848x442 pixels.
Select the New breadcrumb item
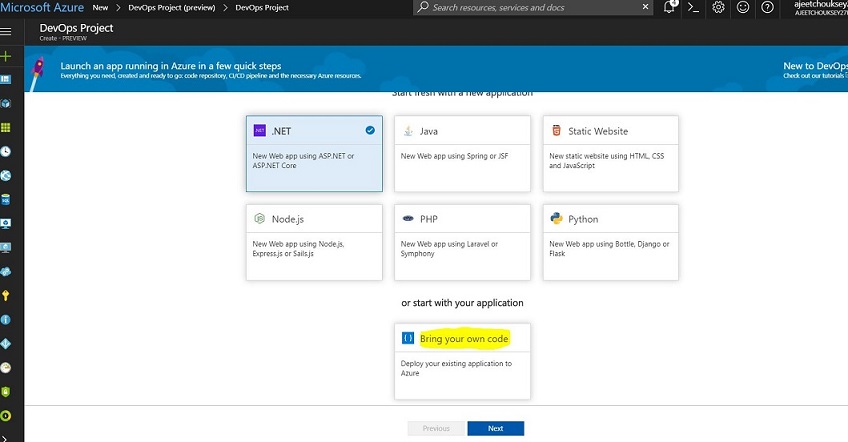(100, 8)
